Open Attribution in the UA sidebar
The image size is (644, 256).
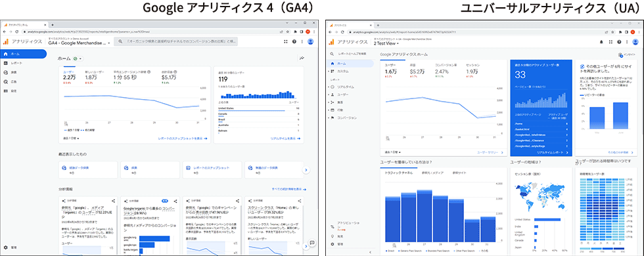(345, 226)
